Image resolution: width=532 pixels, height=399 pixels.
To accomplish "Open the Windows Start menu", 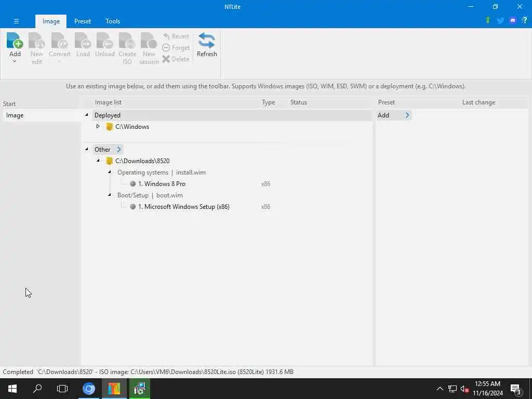I will [x=12, y=389].
